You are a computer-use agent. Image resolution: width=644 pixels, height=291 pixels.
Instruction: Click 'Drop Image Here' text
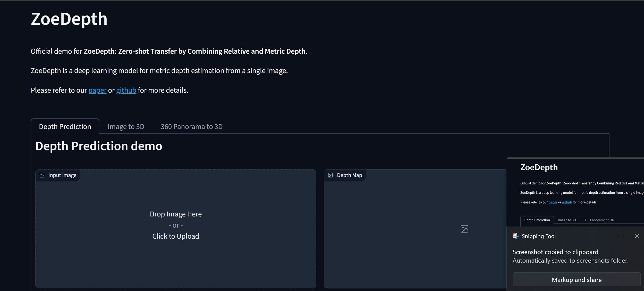[x=176, y=214]
